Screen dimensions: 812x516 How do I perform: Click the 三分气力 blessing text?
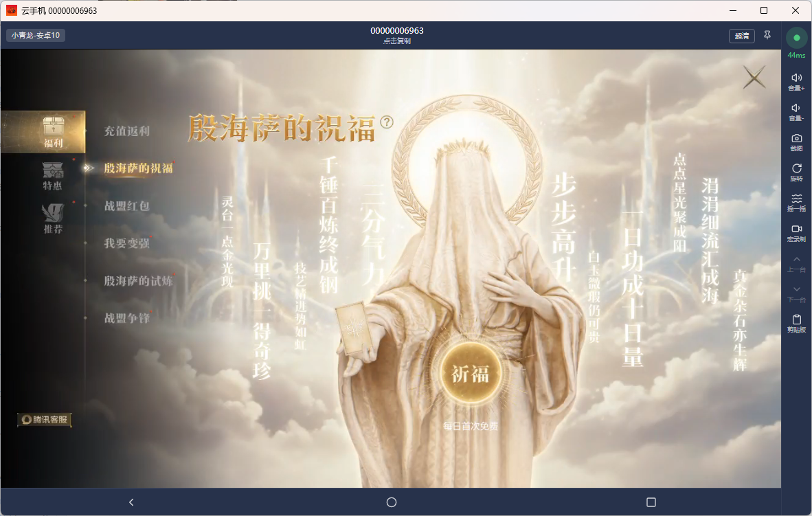coord(373,235)
